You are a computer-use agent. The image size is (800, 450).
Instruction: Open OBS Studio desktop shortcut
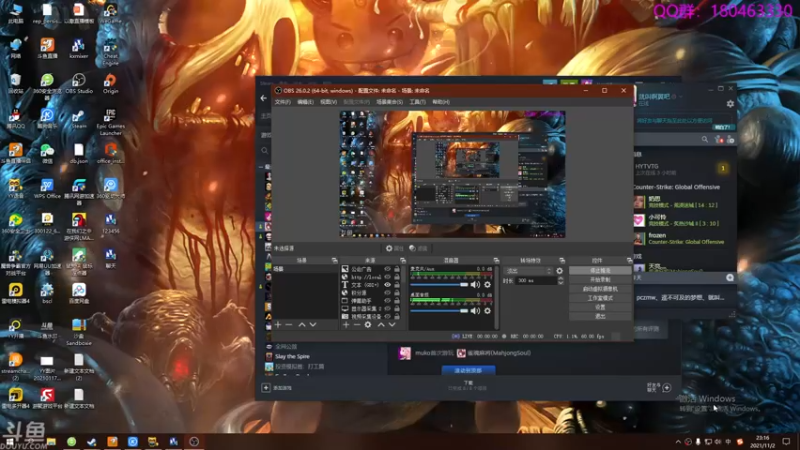(x=79, y=84)
